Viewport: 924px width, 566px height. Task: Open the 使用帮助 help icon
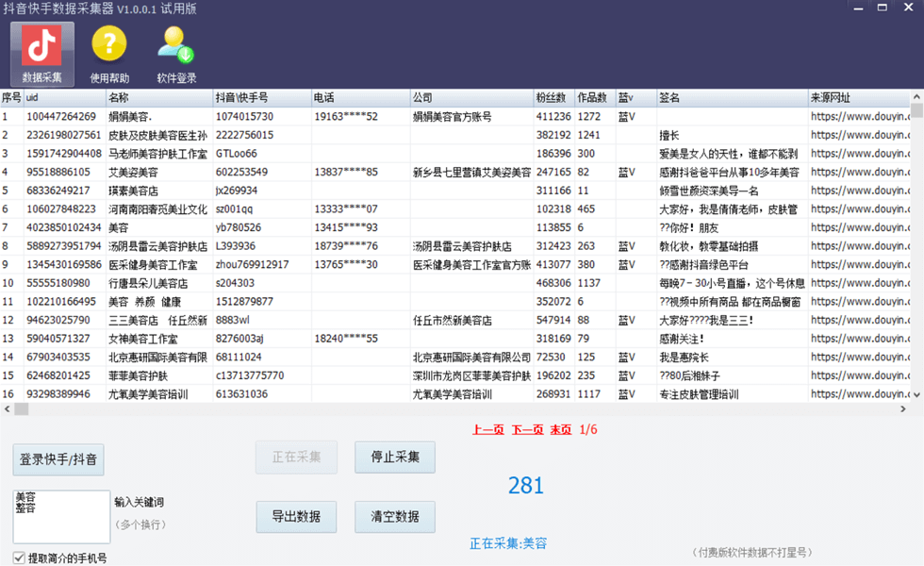click(x=109, y=55)
